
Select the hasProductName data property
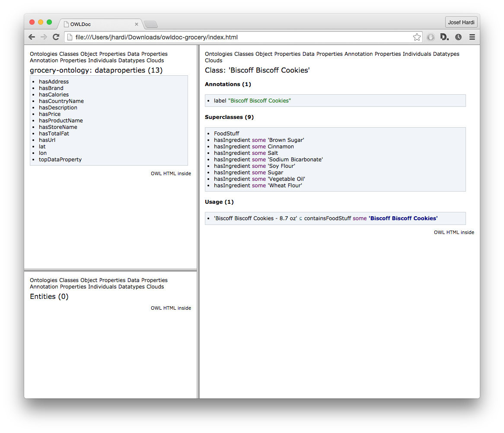[61, 121]
